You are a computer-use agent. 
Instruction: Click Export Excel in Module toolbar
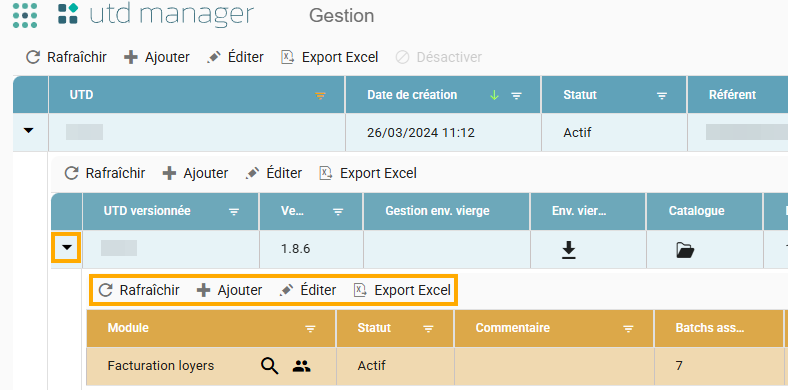(402, 290)
